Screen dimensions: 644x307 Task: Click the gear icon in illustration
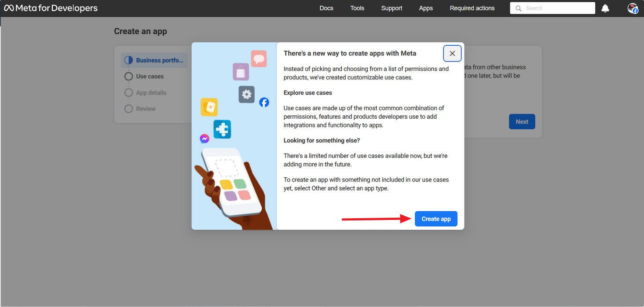click(247, 94)
